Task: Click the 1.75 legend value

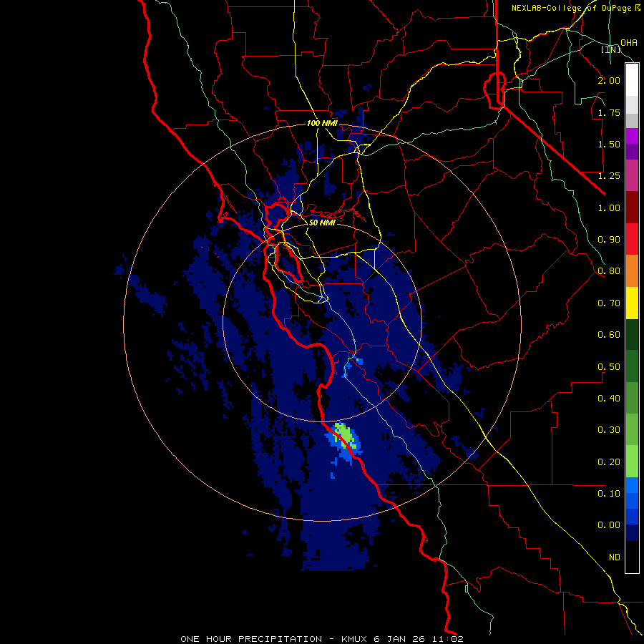Action: tap(609, 112)
